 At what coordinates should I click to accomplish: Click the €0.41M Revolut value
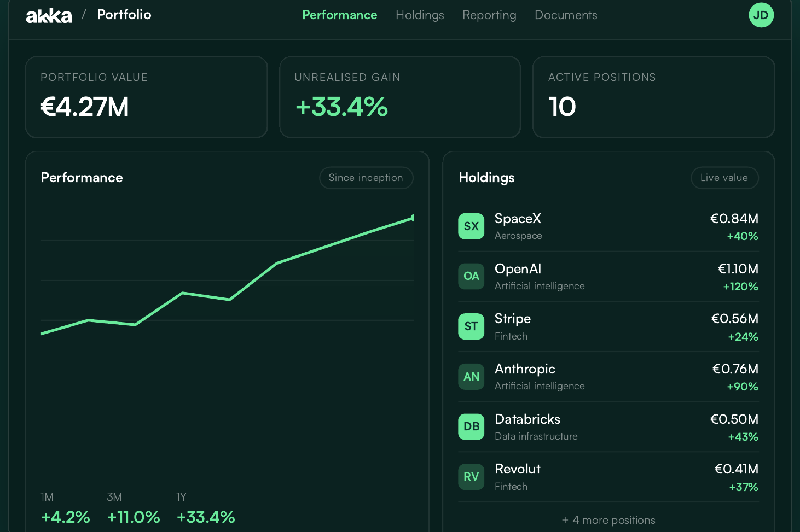(x=737, y=469)
